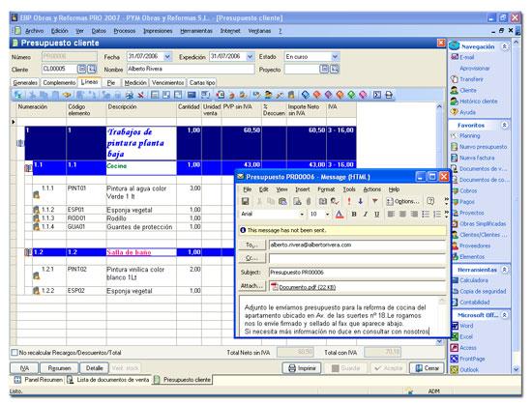Launch Excel from the Microsoft Office panel

tap(466, 337)
